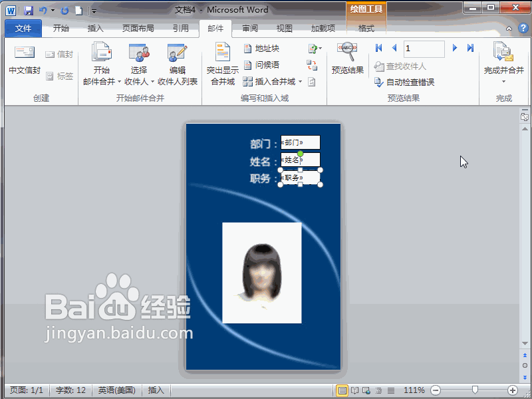
Task: Click the 插入 status bar indicator
Action: coord(156,390)
